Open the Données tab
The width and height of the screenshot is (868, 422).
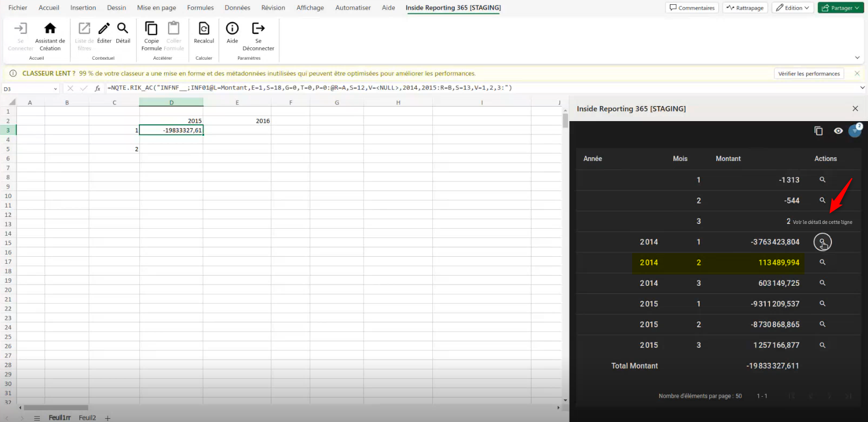237,8
